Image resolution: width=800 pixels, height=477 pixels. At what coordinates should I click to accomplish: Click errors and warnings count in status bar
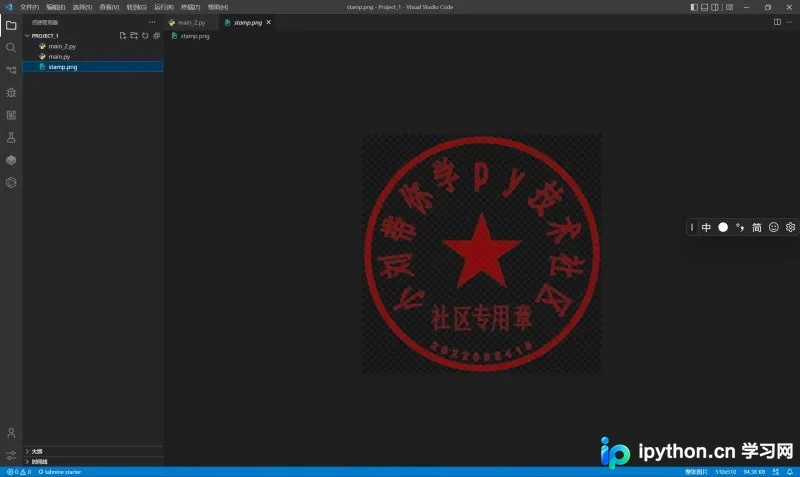point(19,472)
